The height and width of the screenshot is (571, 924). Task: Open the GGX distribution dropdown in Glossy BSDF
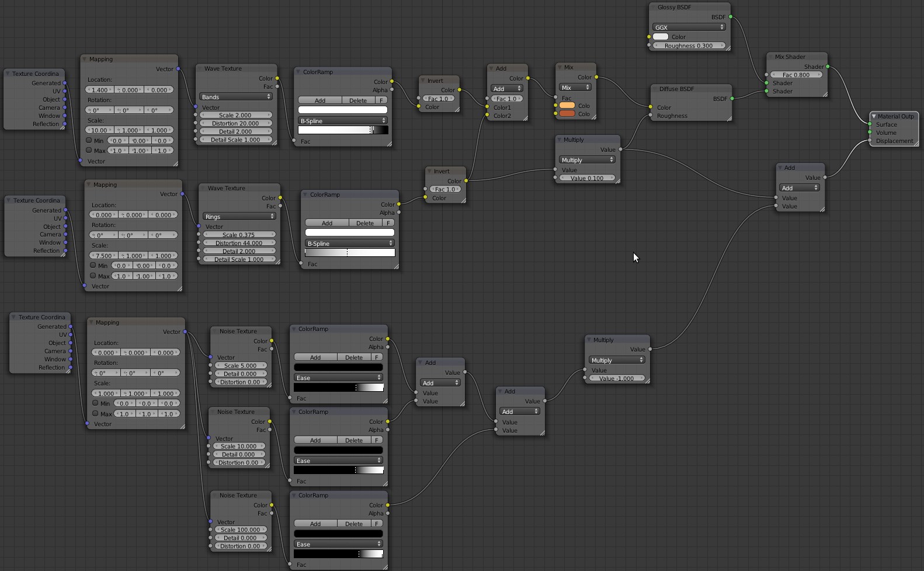click(x=689, y=27)
